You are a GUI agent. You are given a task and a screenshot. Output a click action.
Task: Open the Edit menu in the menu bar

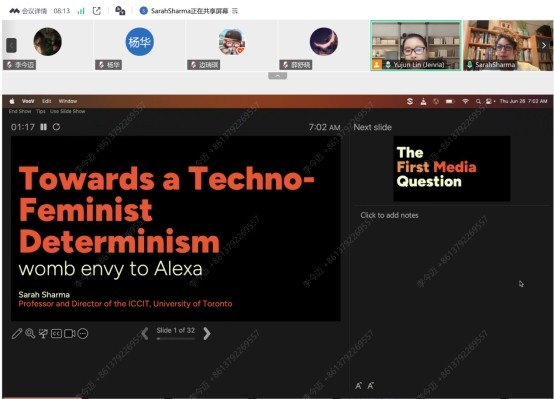point(47,101)
